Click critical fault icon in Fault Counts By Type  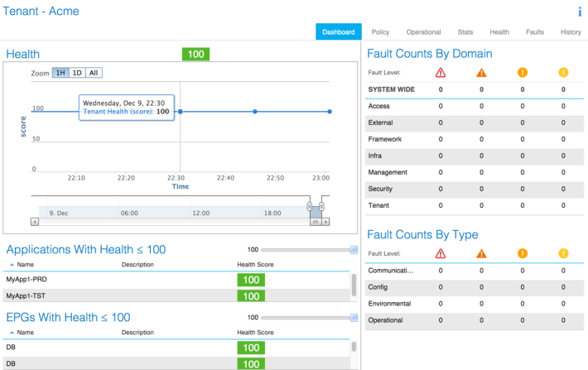click(x=440, y=253)
